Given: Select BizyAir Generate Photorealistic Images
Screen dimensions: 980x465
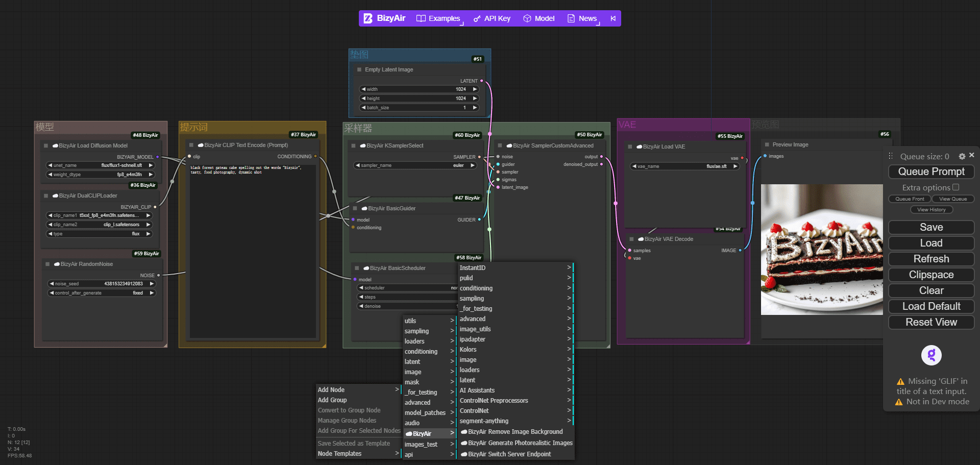Looking at the screenshot, I should coord(516,443).
